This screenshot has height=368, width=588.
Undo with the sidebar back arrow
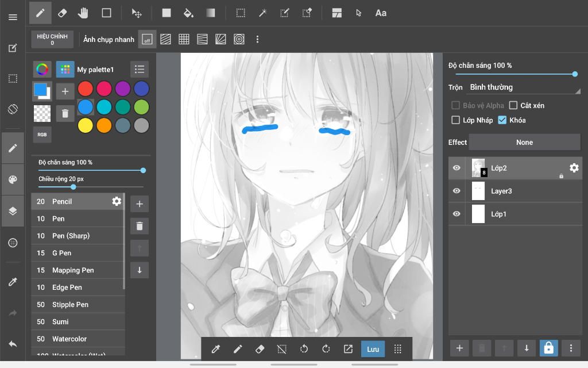pos(13,344)
